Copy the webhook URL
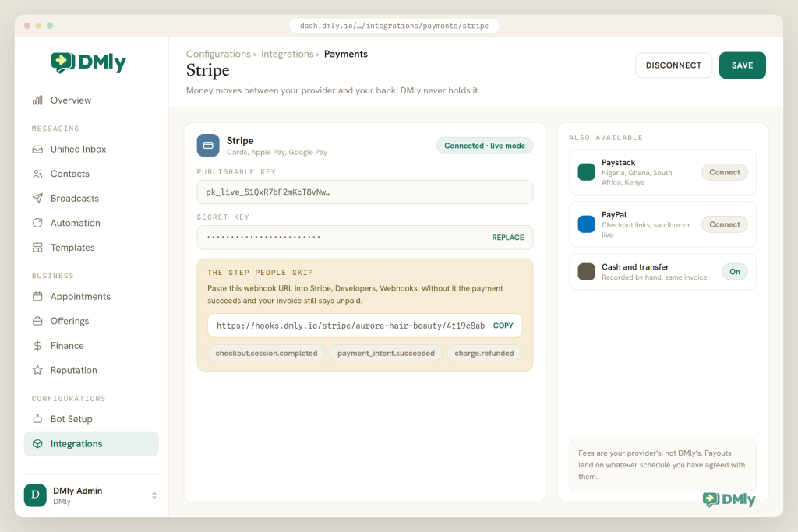Image resolution: width=798 pixels, height=532 pixels. 503,326
